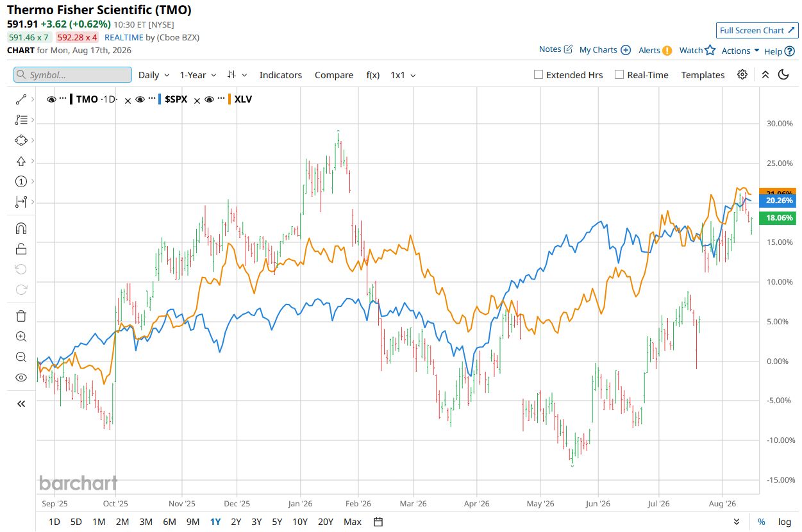Toggle the percent (%) scale
802x532 pixels.
[x=762, y=522]
